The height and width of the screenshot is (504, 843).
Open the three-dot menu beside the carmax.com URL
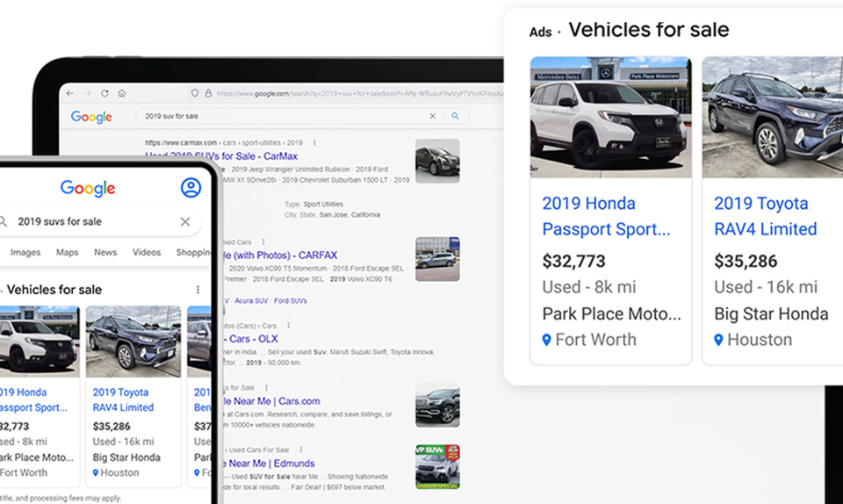(x=314, y=143)
